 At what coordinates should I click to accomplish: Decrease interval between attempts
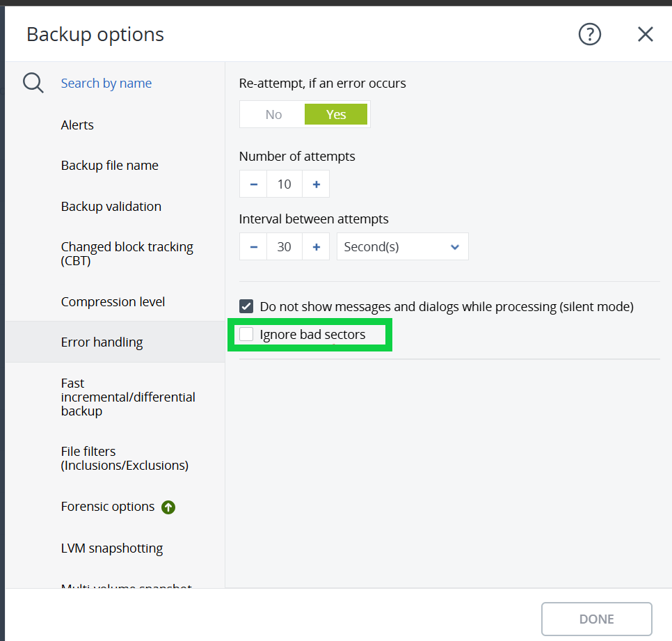coord(253,247)
